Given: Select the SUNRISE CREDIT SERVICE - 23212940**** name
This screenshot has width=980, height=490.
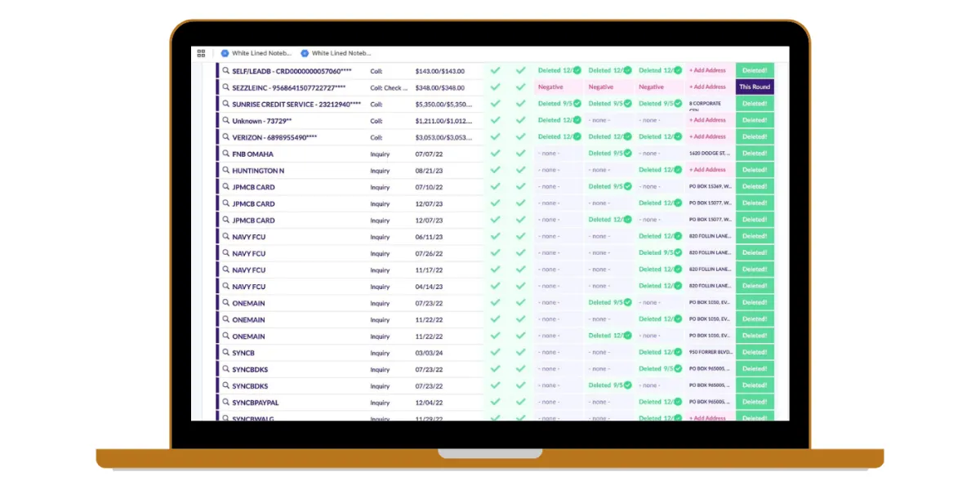Looking at the screenshot, I should [296, 105].
